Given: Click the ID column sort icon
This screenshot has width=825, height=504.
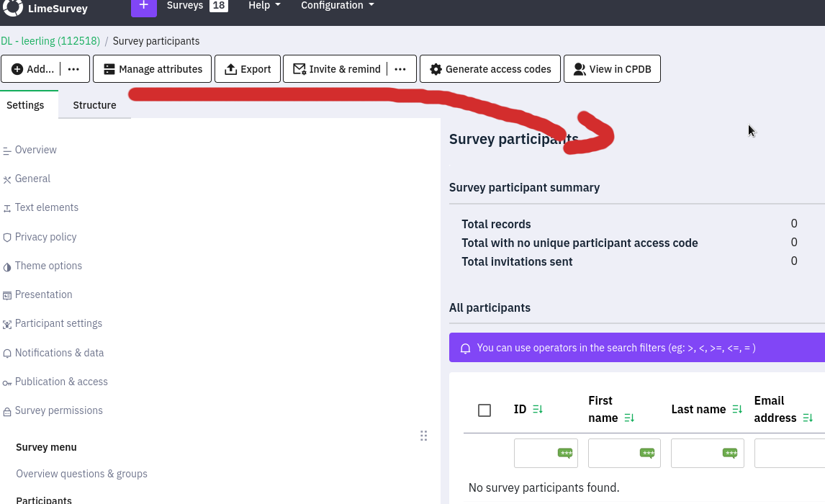Looking at the screenshot, I should point(538,409).
